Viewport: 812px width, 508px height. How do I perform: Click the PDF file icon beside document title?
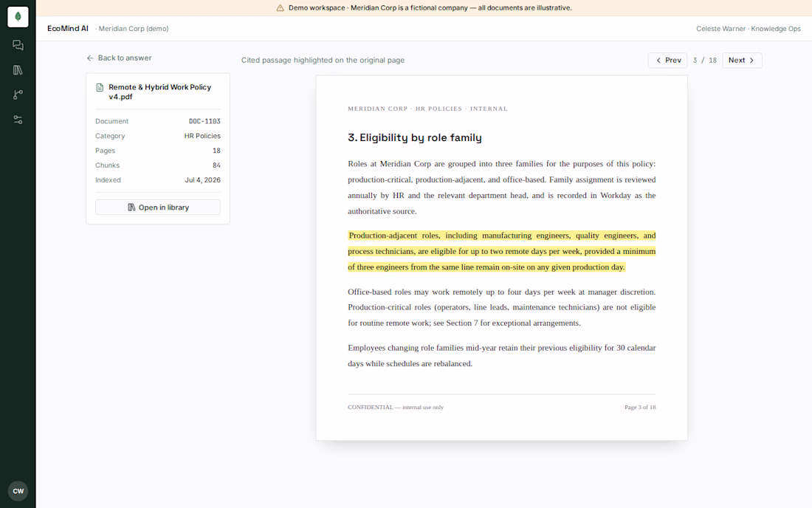[100, 88]
